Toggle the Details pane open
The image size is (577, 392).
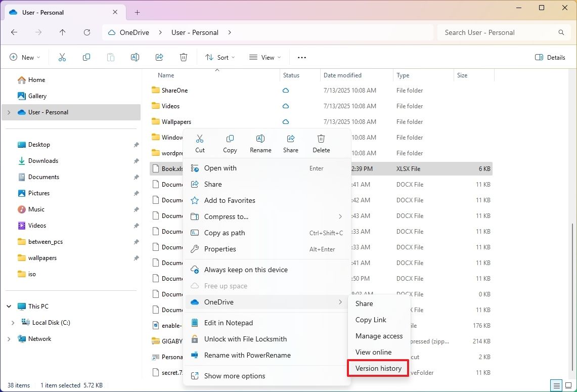coord(550,57)
